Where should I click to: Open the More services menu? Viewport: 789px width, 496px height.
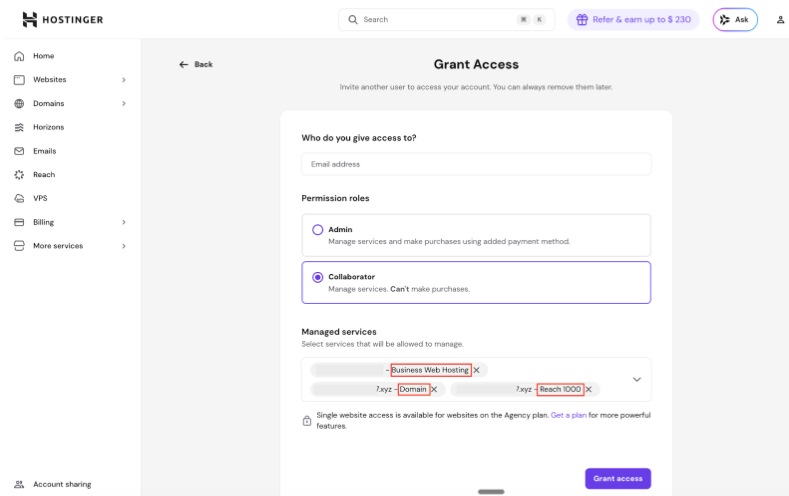tap(124, 246)
